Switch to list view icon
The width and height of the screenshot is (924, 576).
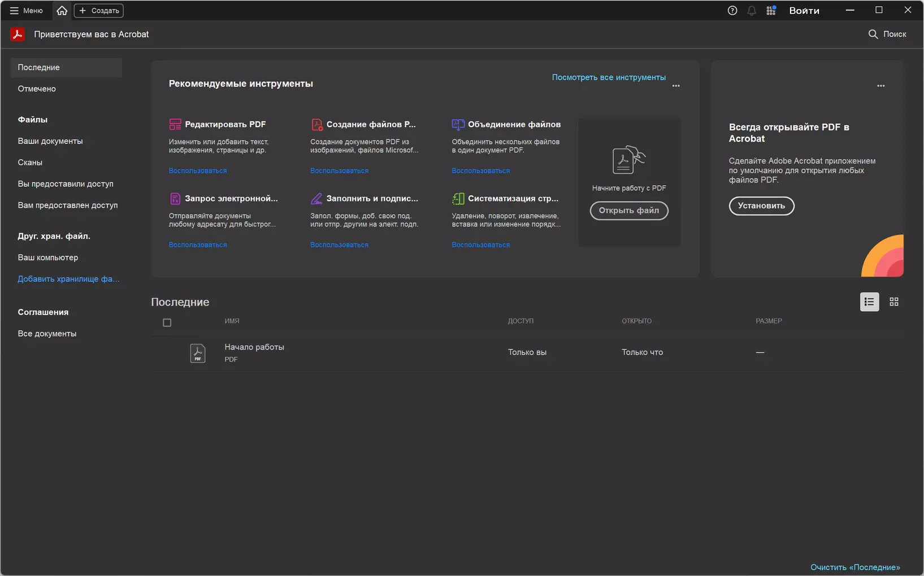[x=869, y=302]
